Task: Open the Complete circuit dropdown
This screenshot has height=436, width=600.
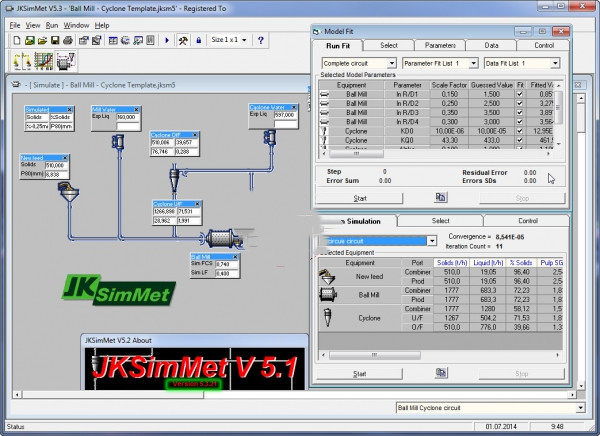Action: click(392, 63)
